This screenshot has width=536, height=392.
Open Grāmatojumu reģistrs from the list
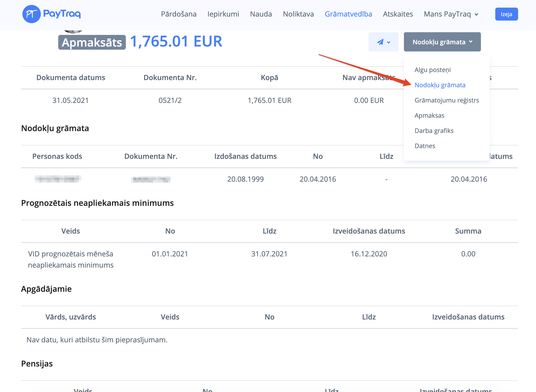coord(446,100)
